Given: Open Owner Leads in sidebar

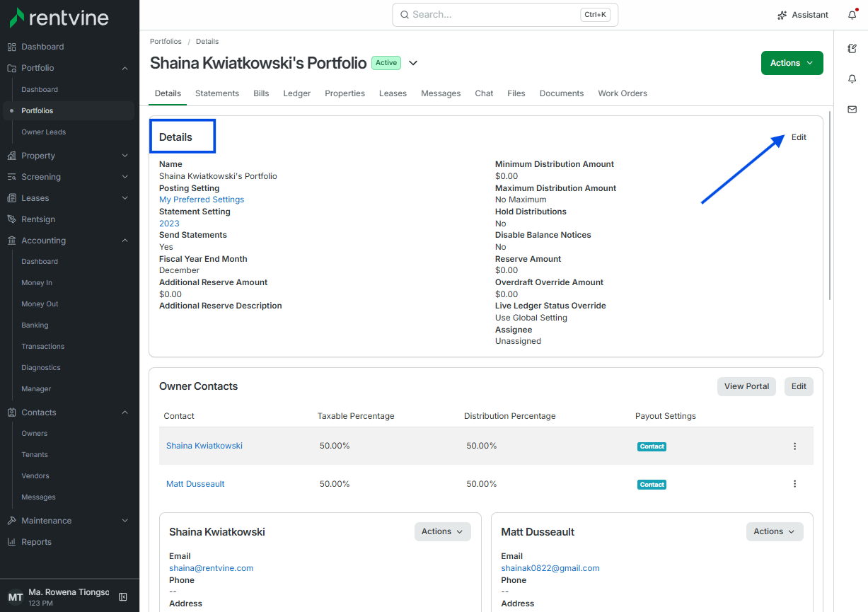Looking at the screenshot, I should [x=44, y=132].
